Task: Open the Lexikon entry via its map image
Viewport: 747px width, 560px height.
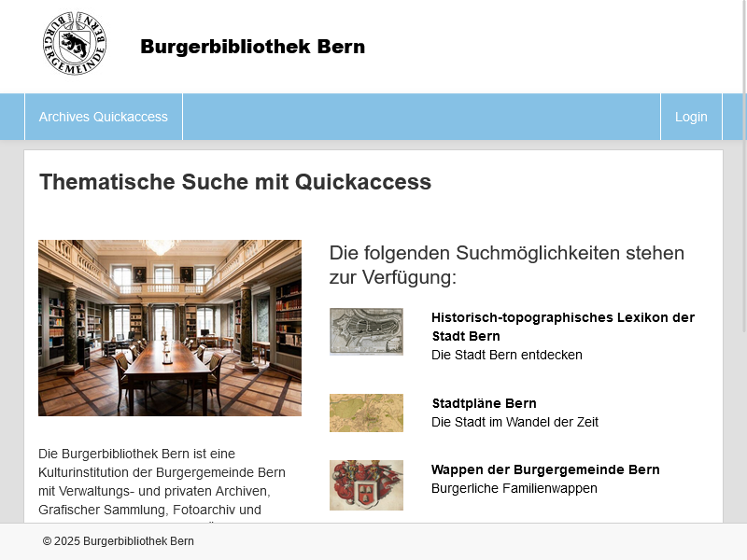Action: point(366,332)
